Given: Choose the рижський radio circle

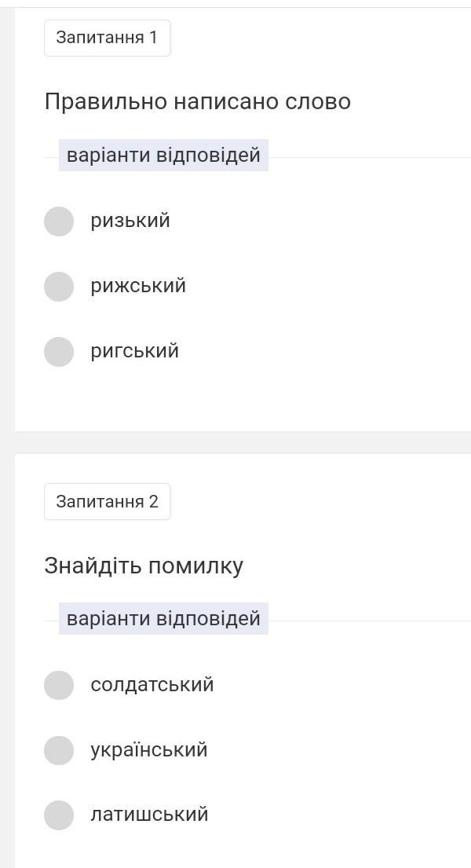Looking at the screenshot, I should [x=59, y=287].
